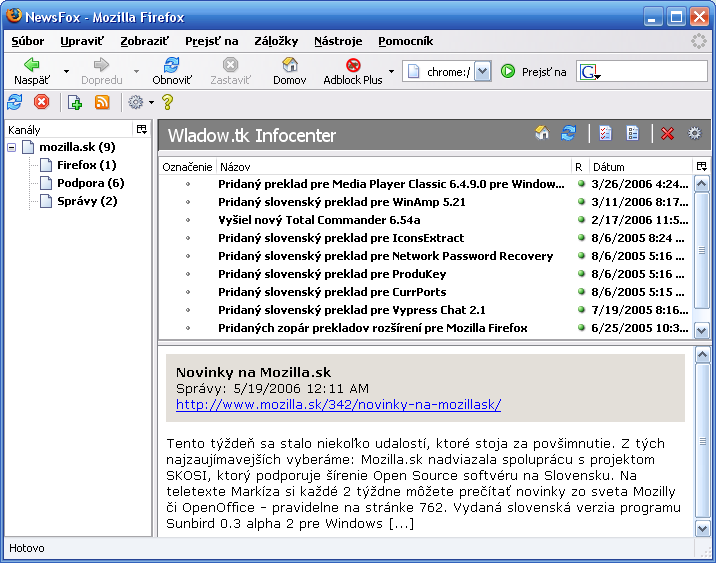This screenshot has height=563, width=716.
Task: Open feed properties gear in header
Action: (695, 133)
